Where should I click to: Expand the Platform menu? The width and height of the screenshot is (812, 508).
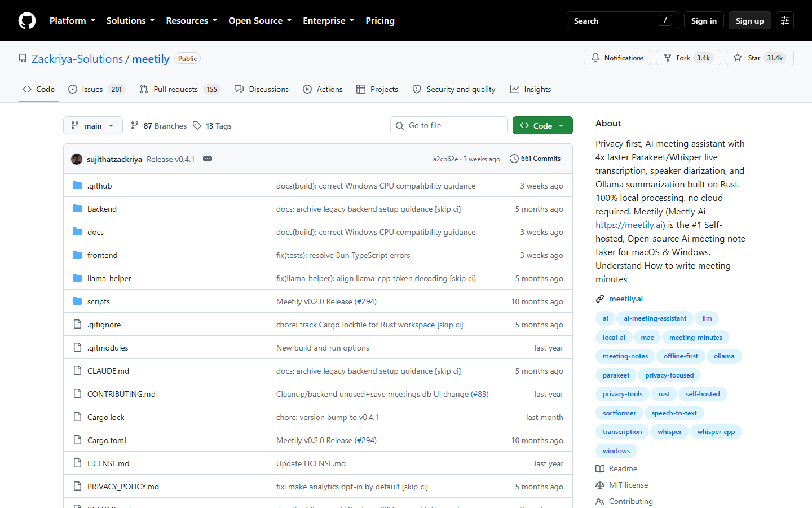point(72,21)
